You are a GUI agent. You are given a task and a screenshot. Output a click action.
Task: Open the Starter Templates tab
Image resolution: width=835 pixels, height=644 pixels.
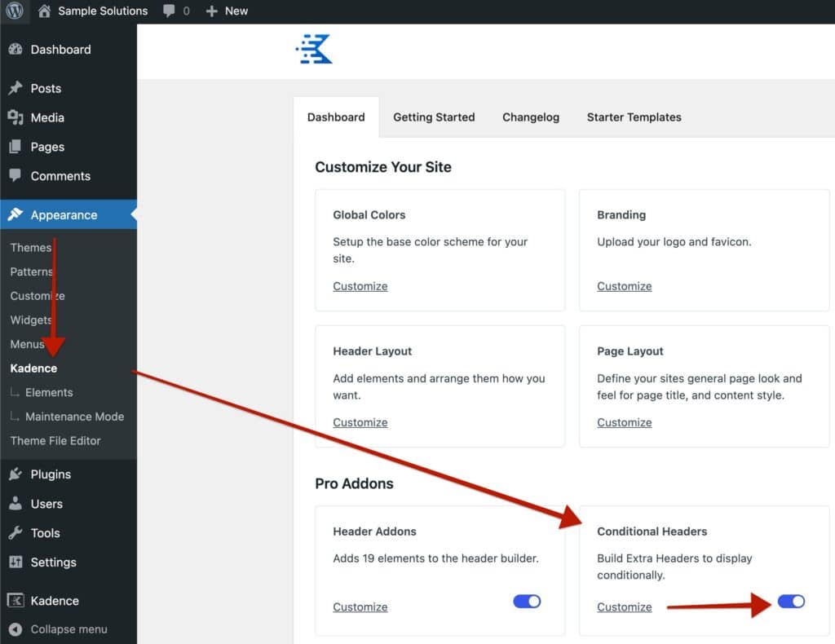[x=634, y=117]
